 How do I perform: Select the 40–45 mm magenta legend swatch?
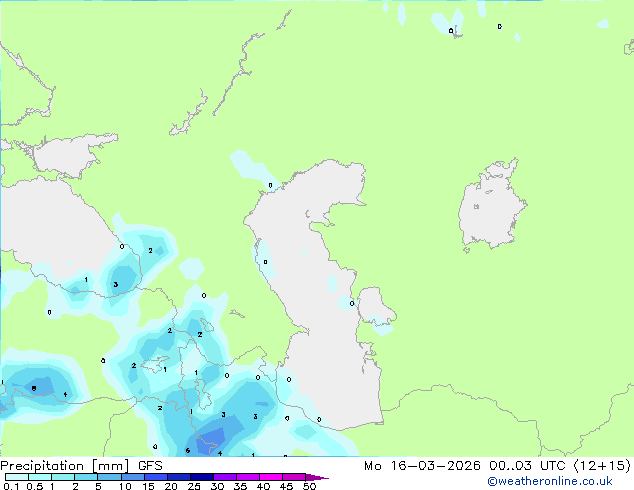[270, 477]
